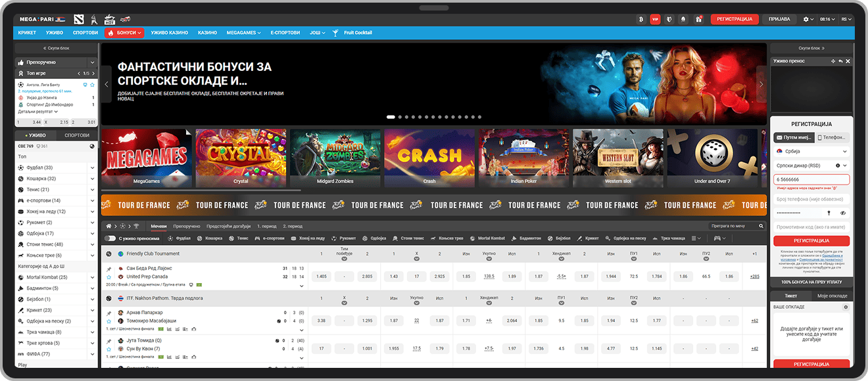Screen dimensions: 868x381
Task: Open the БОНУСИ menu
Action: coord(124,33)
